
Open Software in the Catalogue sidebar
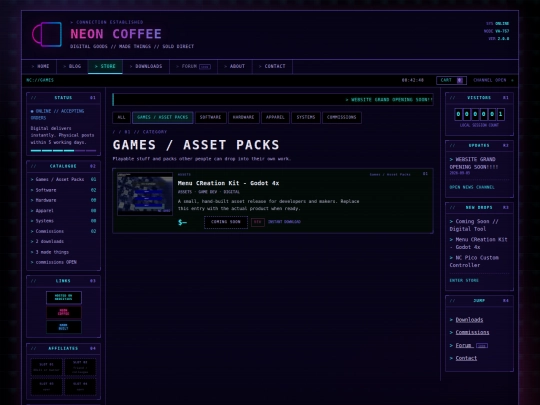click(63, 190)
